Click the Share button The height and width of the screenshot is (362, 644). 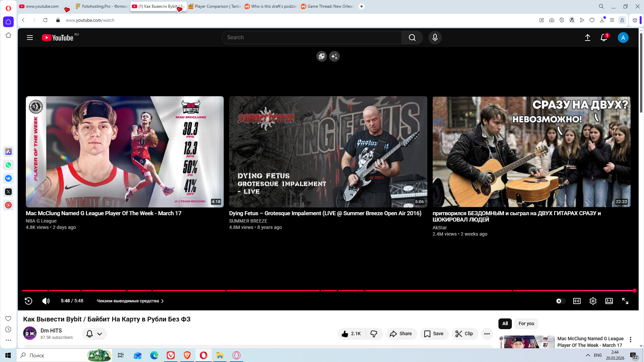click(x=401, y=334)
